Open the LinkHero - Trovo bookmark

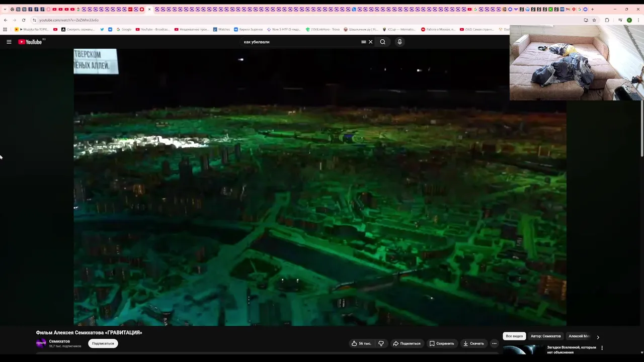pos(323,29)
